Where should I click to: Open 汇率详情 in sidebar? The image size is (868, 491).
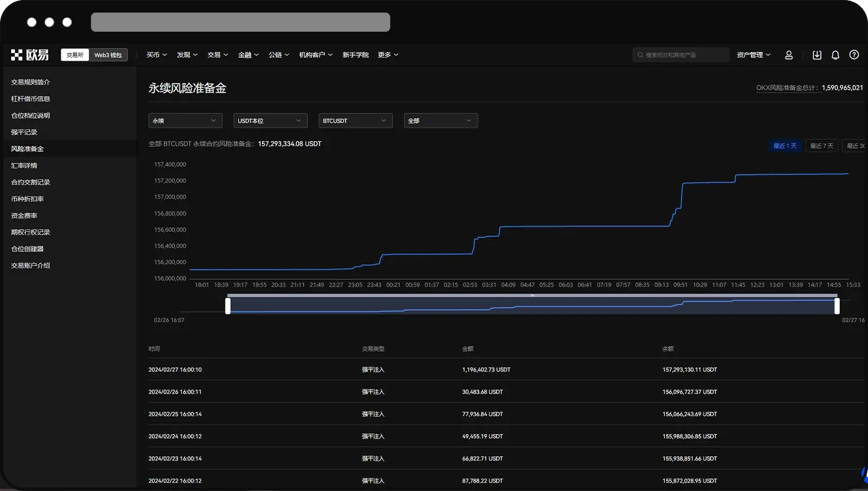24,165
